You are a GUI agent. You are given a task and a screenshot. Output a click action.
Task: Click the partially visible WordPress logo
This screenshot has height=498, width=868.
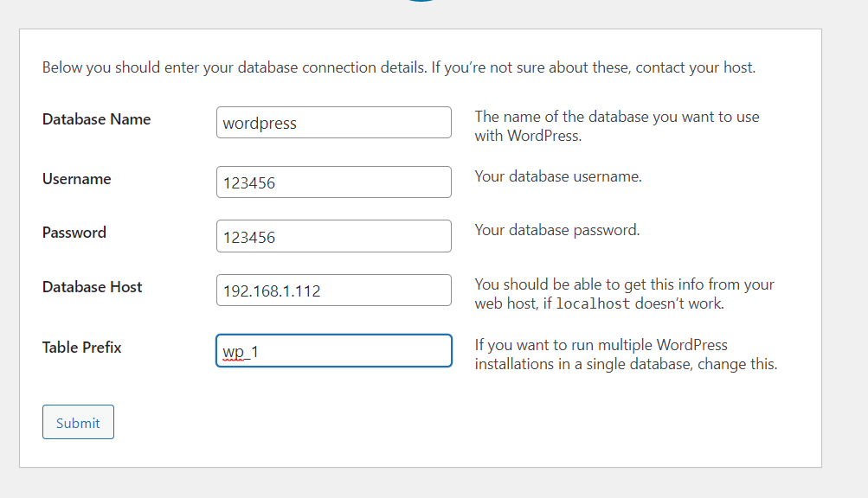421,1
